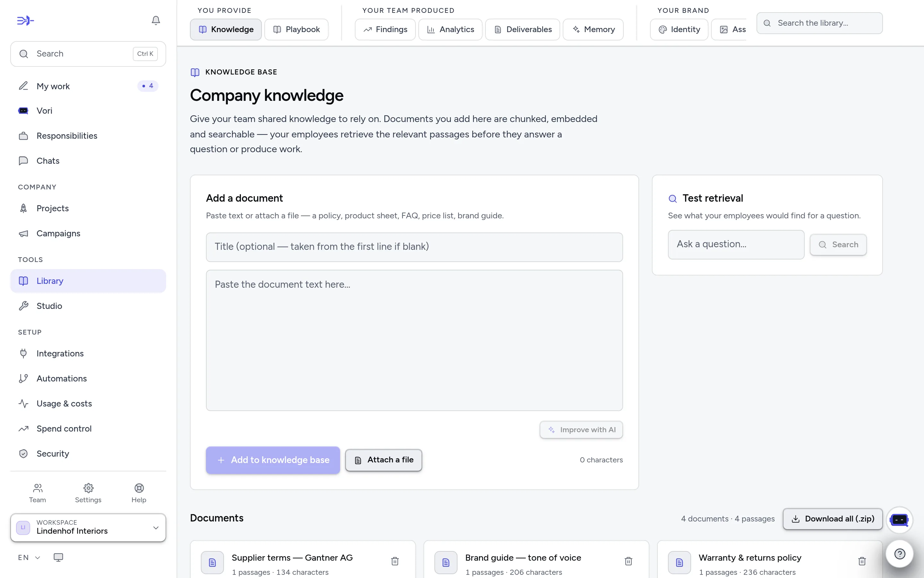Delete the Brand guide — tone of voice document

click(x=629, y=561)
